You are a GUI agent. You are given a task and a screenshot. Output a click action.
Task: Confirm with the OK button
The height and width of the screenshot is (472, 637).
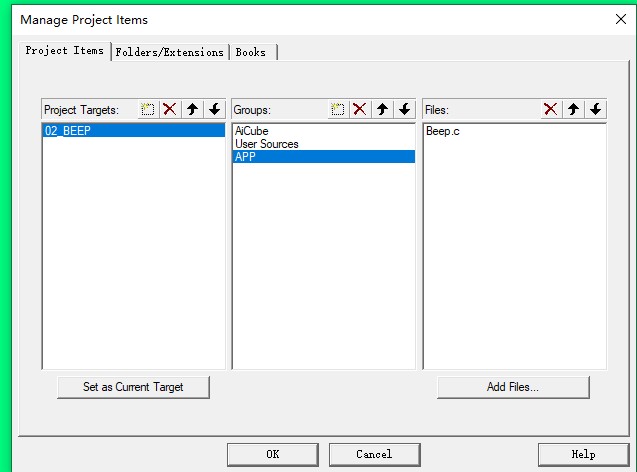(272, 454)
